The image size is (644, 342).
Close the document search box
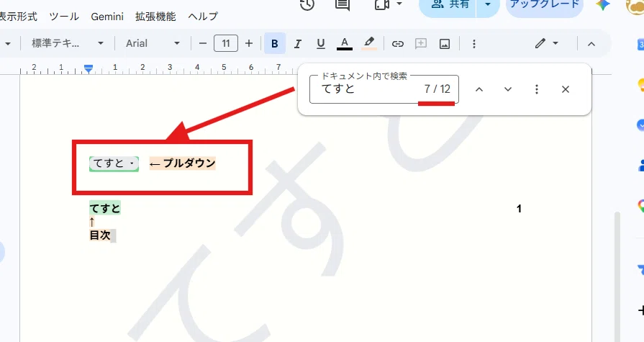pos(566,89)
